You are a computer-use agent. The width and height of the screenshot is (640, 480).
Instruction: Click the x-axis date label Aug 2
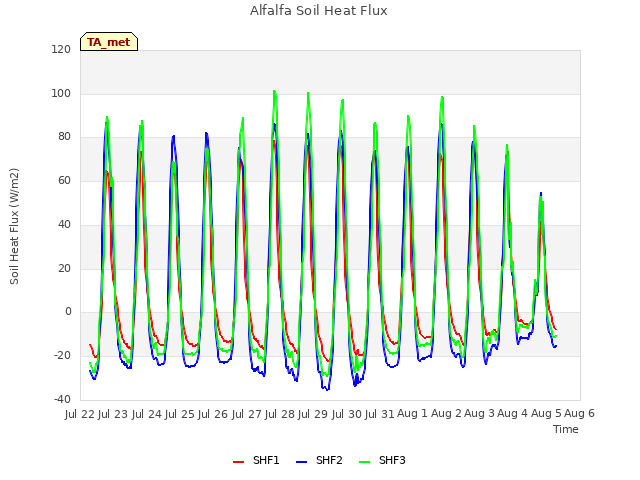[x=446, y=414]
